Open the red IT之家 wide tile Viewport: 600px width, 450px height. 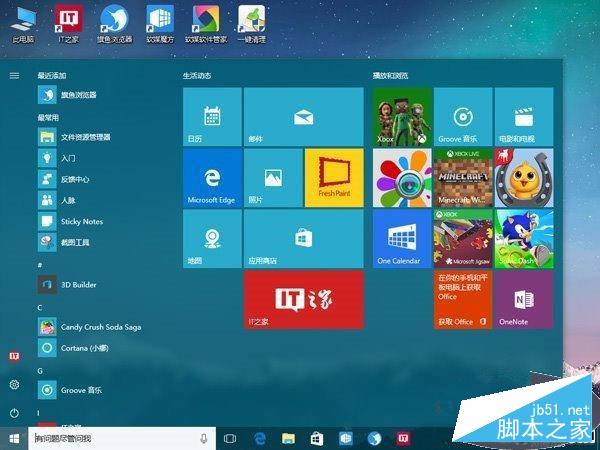pos(304,300)
